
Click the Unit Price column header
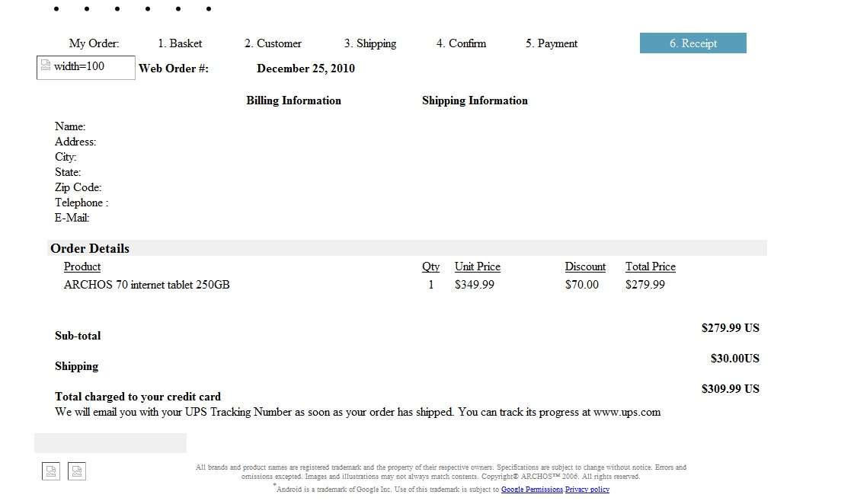point(477,266)
